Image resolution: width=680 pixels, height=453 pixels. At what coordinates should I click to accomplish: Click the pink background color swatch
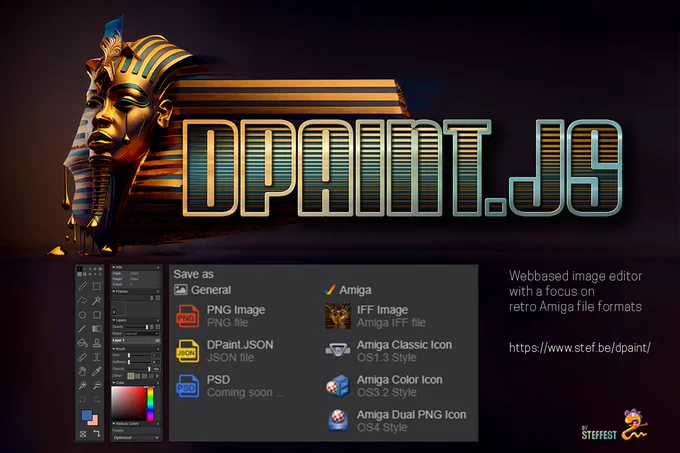[x=95, y=421]
